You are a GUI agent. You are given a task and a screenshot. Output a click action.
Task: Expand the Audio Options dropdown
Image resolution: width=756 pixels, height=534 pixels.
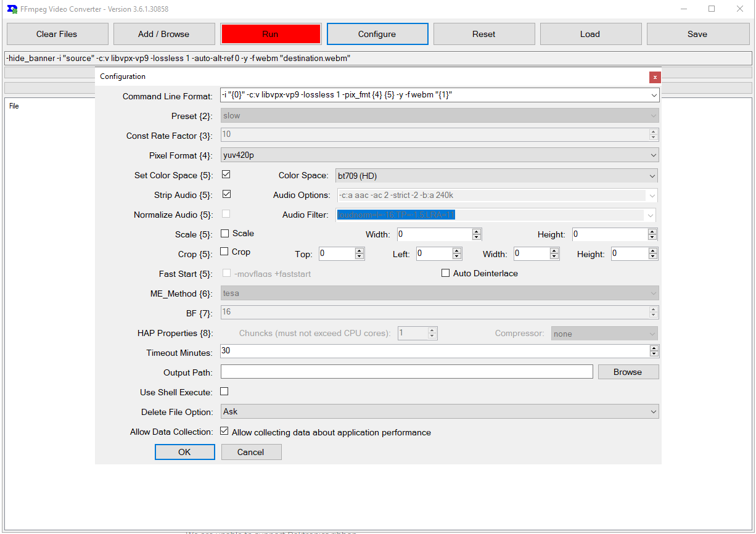(x=652, y=195)
